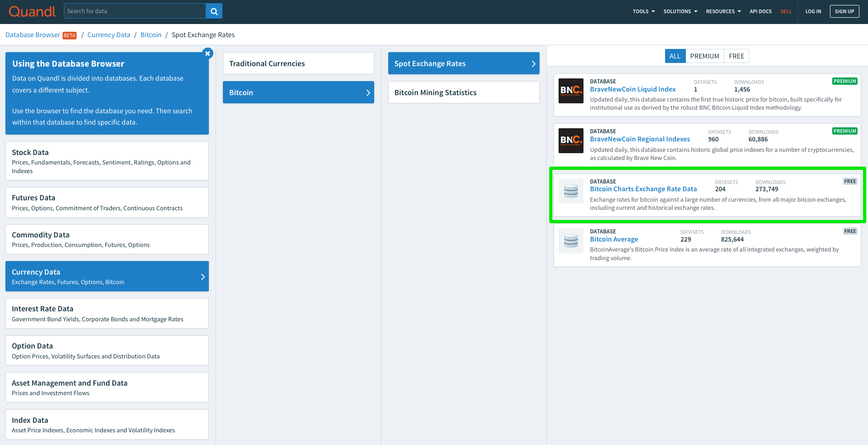Open the API Docs page
The height and width of the screenshot is (445, 868).
point(761,11)
